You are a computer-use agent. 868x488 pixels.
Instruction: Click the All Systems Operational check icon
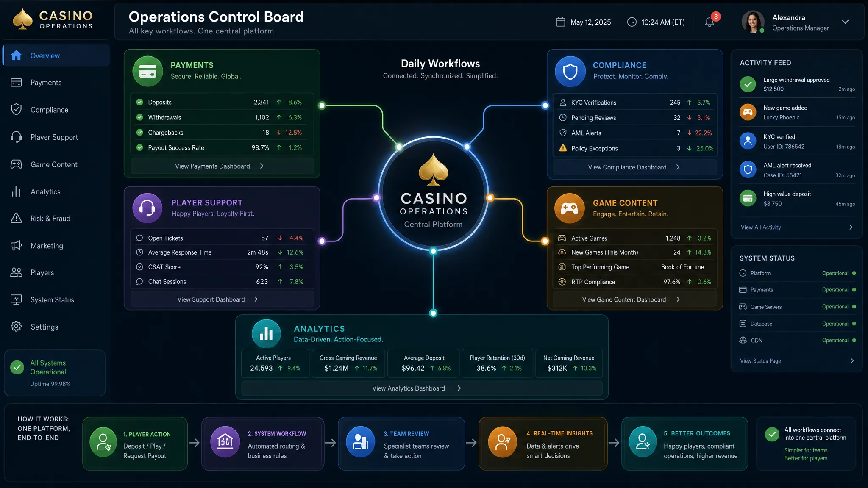[17, 367]
